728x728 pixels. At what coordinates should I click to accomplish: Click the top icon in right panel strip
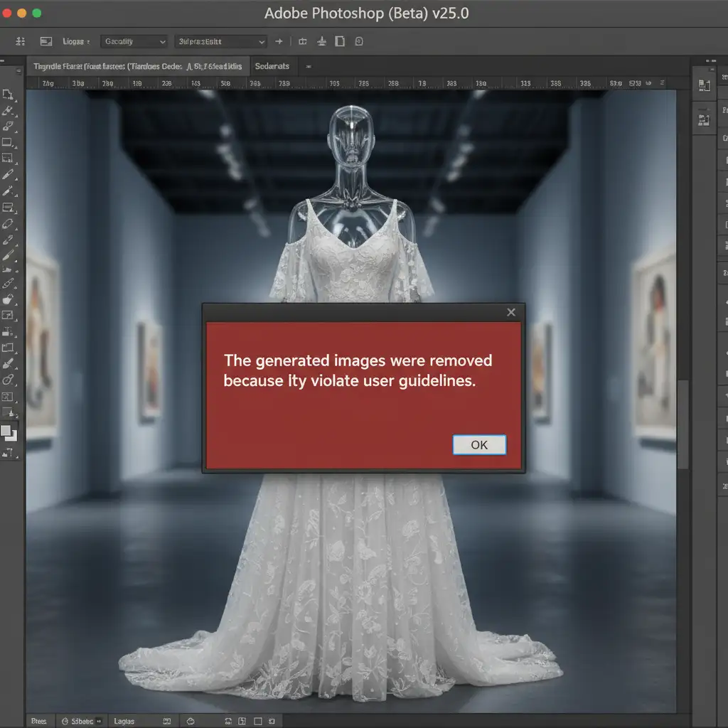[705, 86]
